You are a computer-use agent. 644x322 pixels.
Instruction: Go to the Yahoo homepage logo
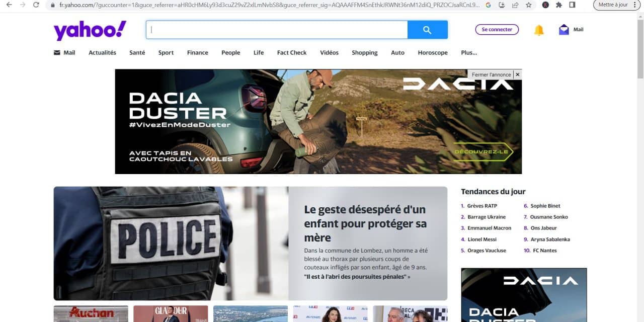coord(90,30)
